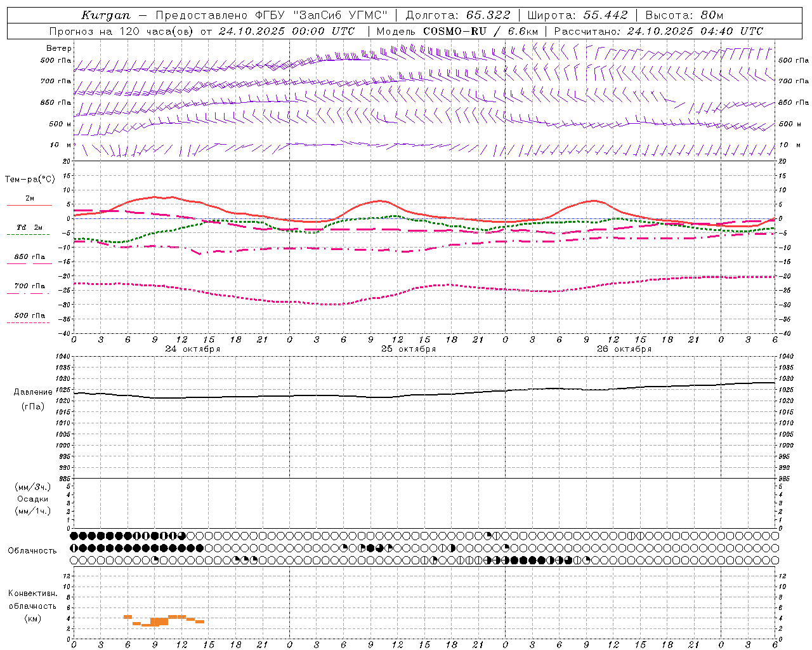812x650 pixels.
Task: Click the "Kurgan" station title
Action: tap(106, 15)
